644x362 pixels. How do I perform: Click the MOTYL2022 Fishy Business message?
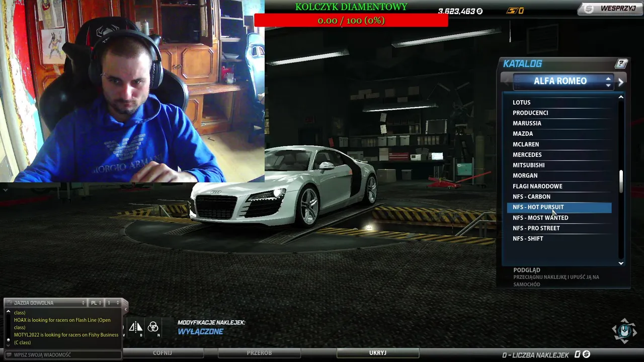[66, 338]
